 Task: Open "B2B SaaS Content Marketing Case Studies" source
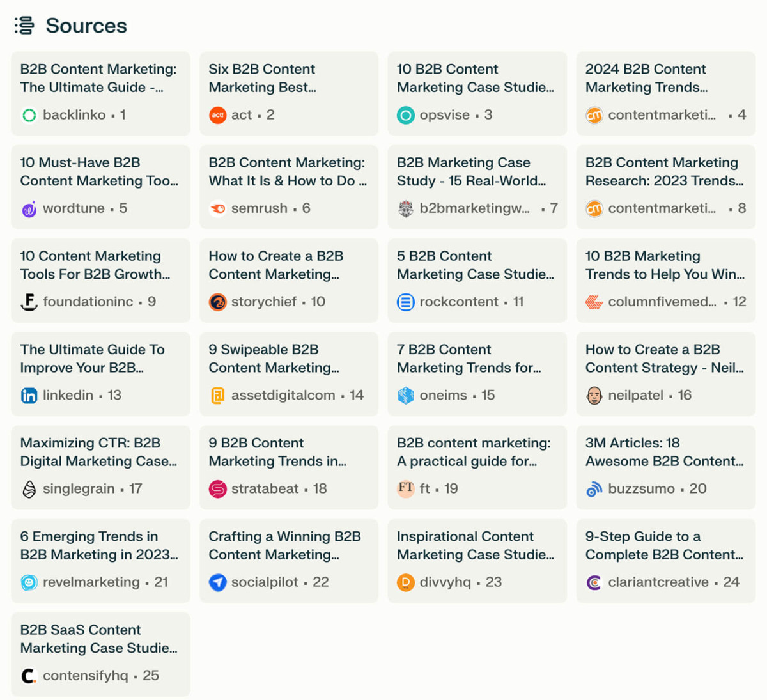(x=100, y=653)
